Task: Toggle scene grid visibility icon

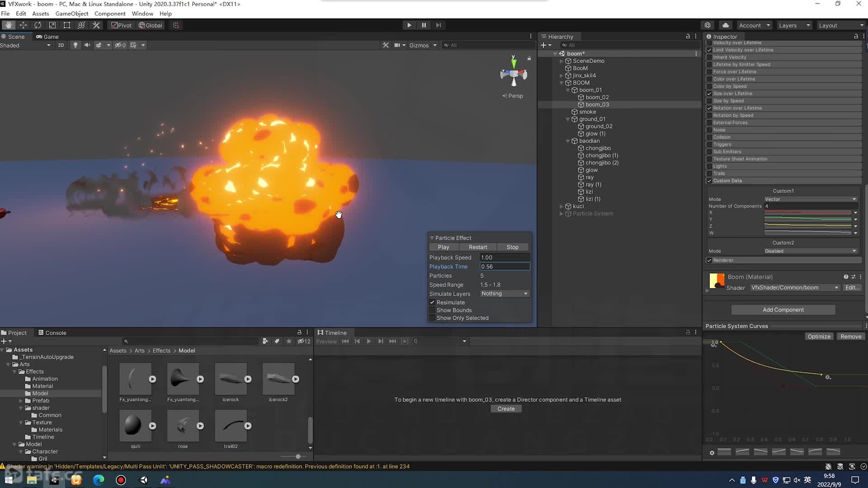Action: click(x=133, y=45)
